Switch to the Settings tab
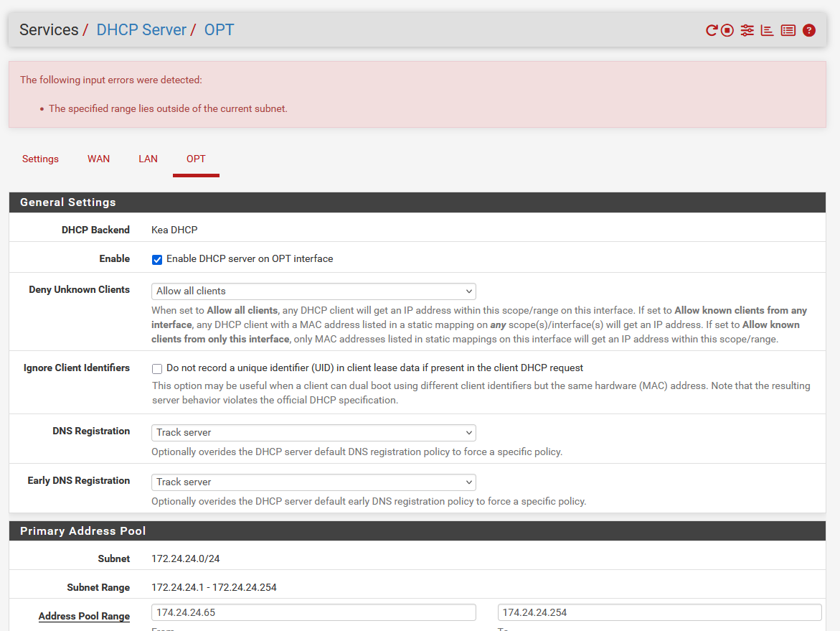 click(x=40, y=159)
